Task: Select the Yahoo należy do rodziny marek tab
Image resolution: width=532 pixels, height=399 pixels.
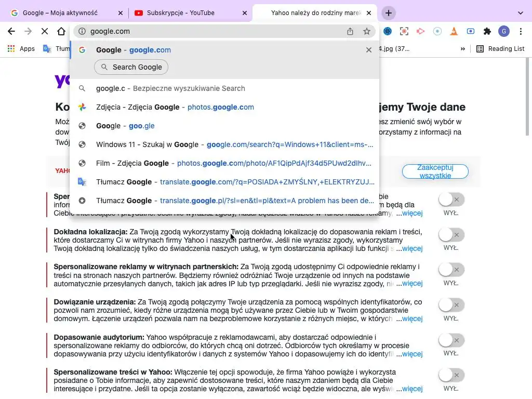Action: pyautogui.click(x=315, y=13)
